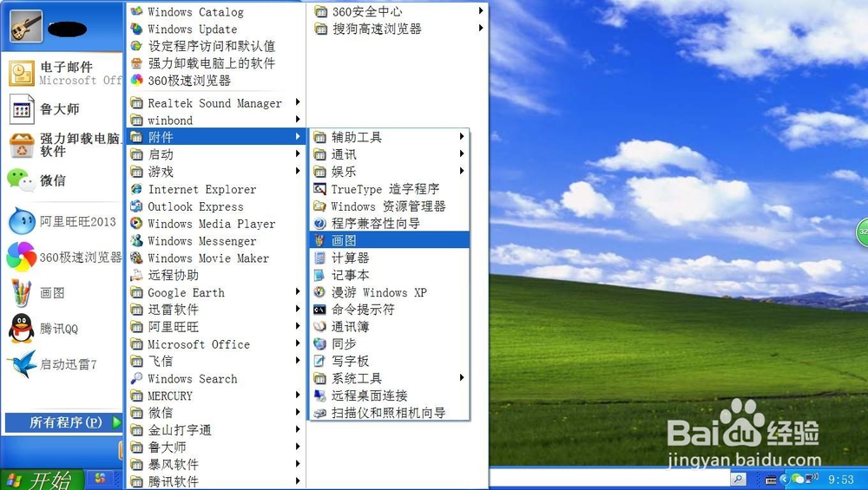Click the Outlook Express icon
The image size is (868, 490).
(136, 206)
